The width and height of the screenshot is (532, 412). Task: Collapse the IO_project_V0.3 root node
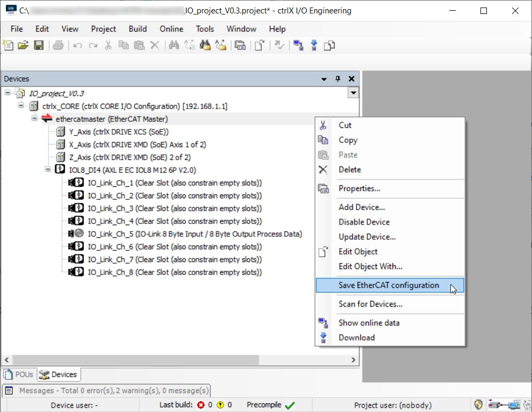(x=8, y=92)
